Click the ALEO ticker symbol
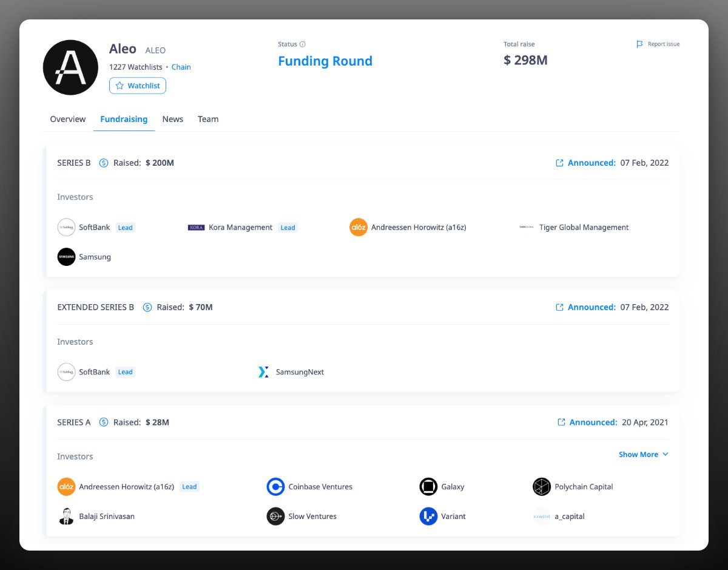Image resolution: width=728 pixels, height=570 pixels. coord(155,50)
